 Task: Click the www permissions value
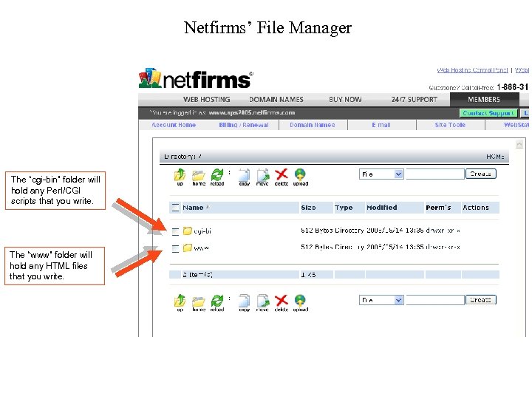point(443,247)
